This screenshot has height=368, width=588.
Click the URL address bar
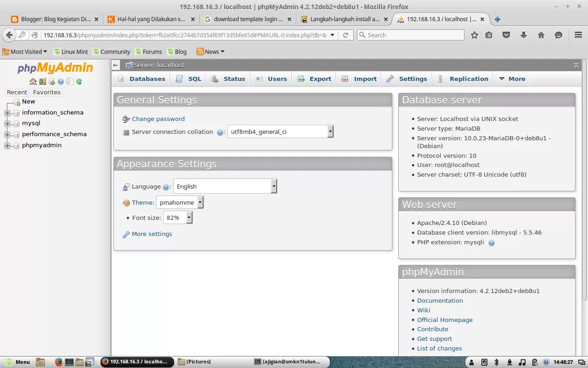click(184, 35)
